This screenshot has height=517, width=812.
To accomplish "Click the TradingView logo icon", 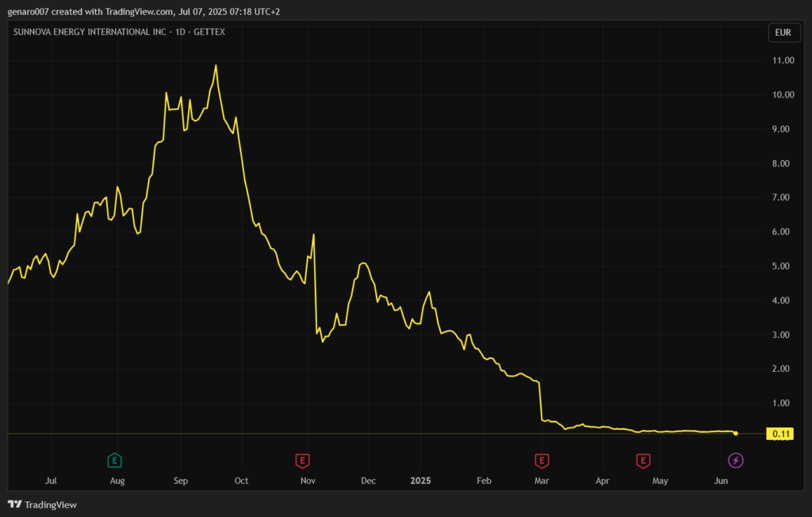I will coord(14,504).
